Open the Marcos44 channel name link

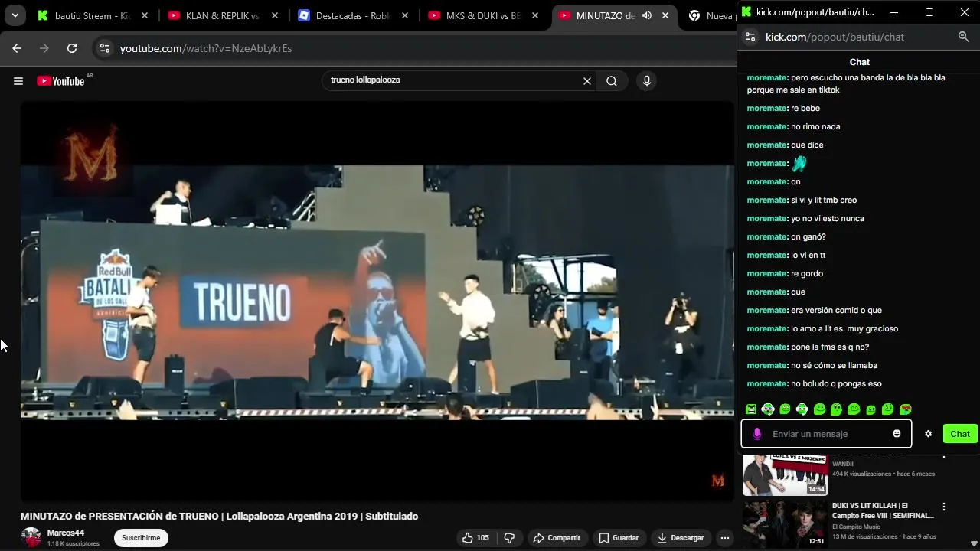click(66, 533)
